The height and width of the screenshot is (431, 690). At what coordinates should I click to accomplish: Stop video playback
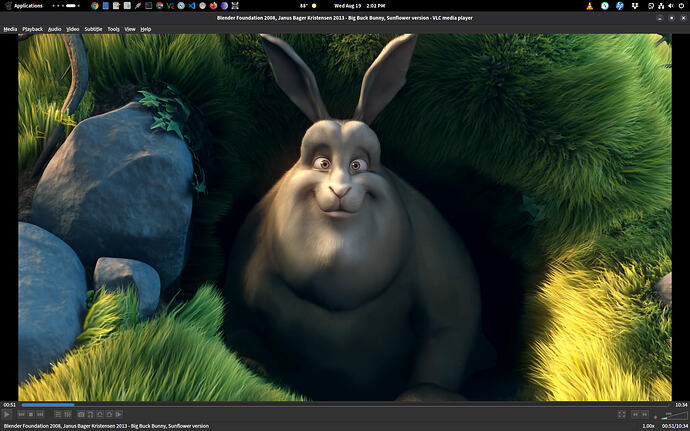click(x=31, y=414)
